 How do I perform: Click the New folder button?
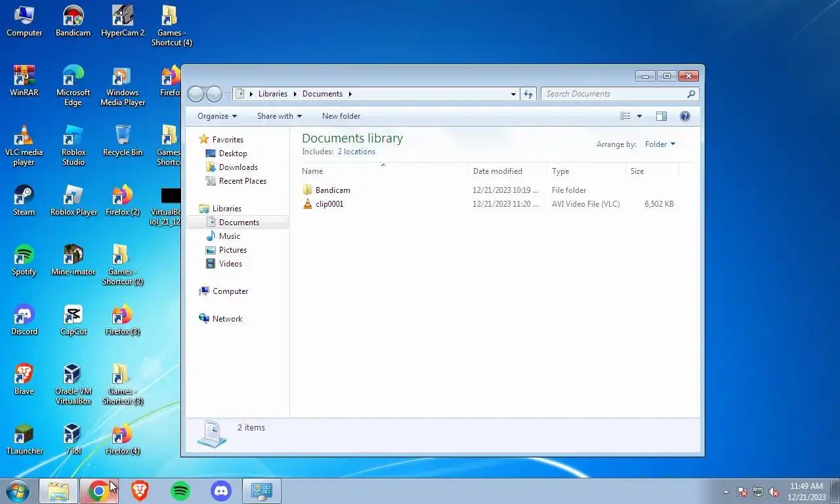point(341,116)
